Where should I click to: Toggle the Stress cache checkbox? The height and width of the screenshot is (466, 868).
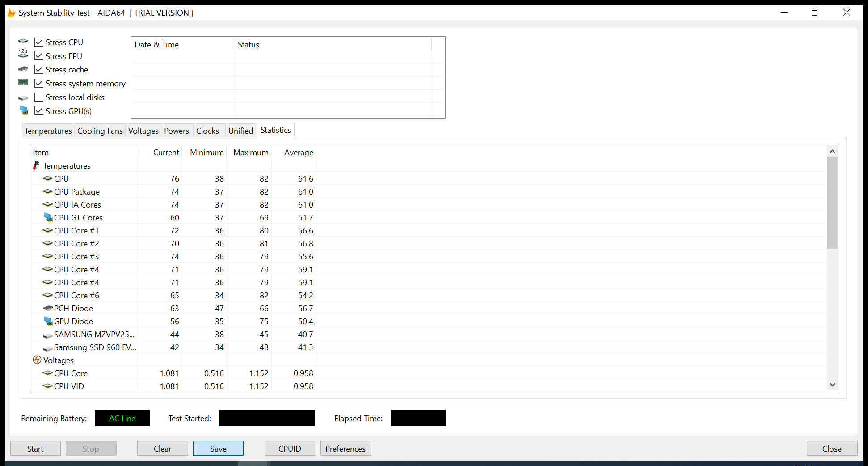coord(39,69)
